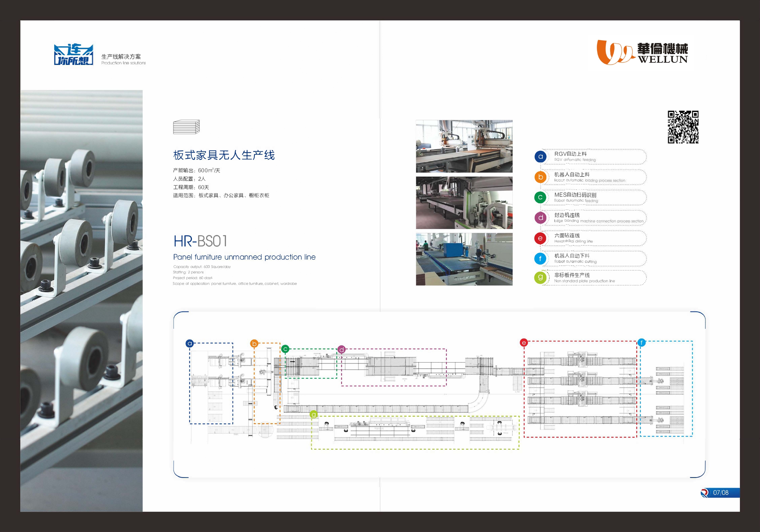Click the WELLUN orange logo
Image resolution: width=760 pixels, height=532 pixels.
pos(615,52)
